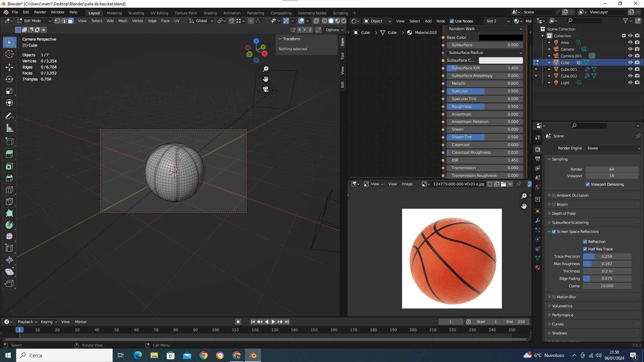The width and height of the screenshot is (644, 362).
Task: Adjust the Trace Precision slider
Action: [x=607, y=256]
